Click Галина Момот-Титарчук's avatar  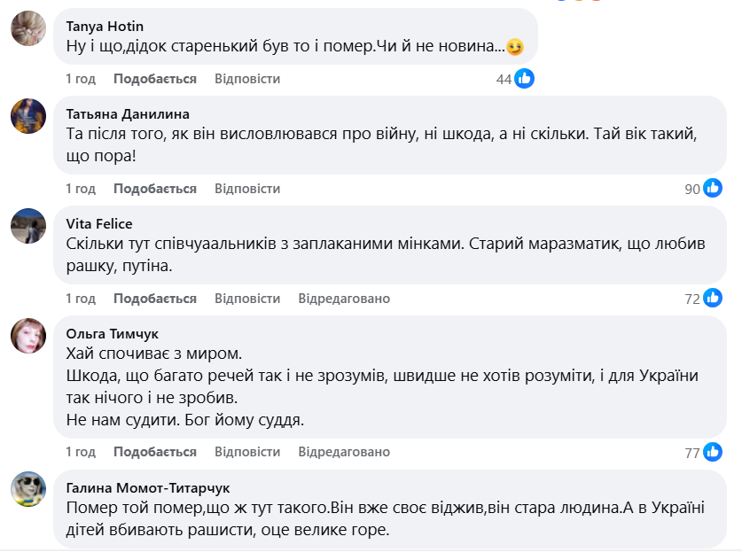pos(28,489)
